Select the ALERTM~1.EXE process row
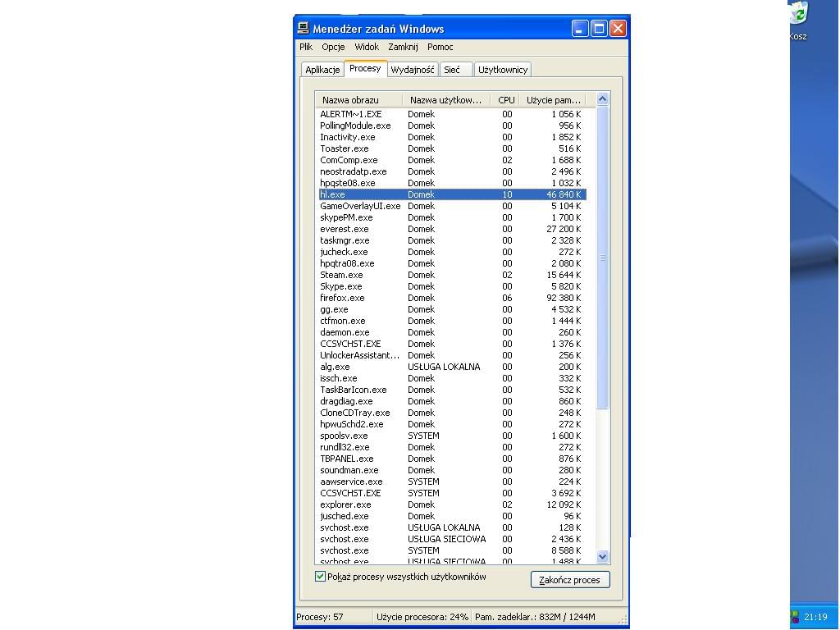The image size is (840, 630). coord(453,114)
